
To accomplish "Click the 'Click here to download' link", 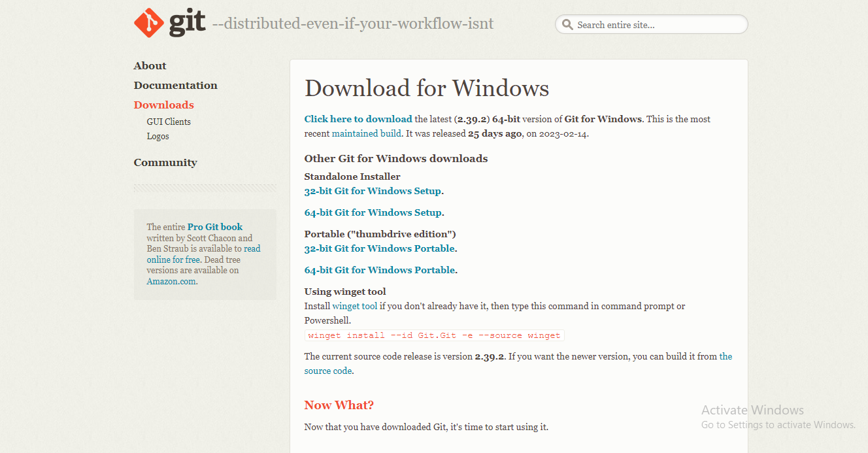I will pos(358,119).
